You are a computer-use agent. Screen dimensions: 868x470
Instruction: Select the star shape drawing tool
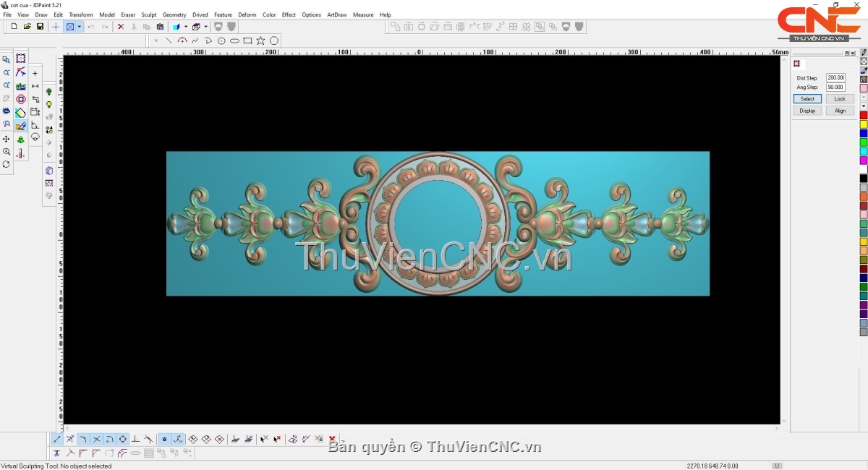260,40
